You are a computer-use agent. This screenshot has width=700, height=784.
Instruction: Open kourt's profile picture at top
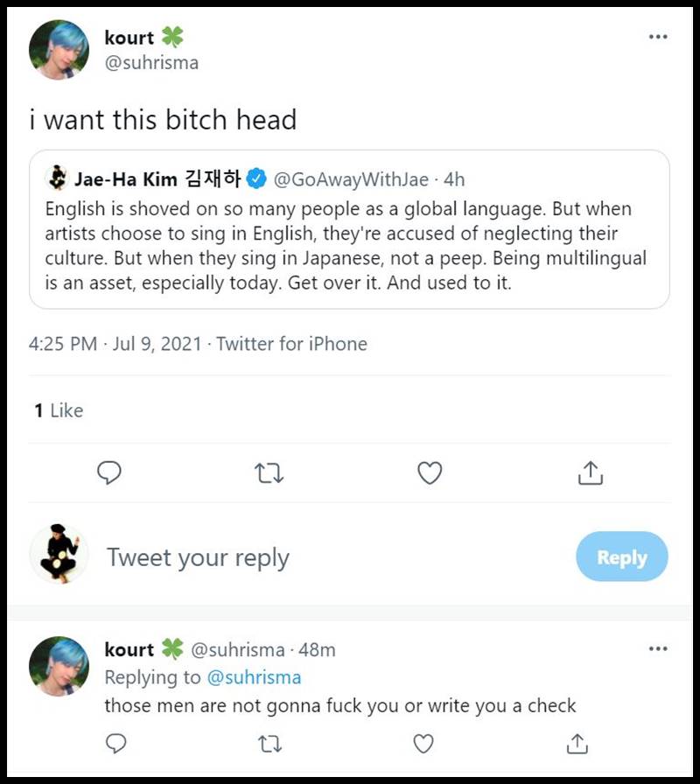59,50
